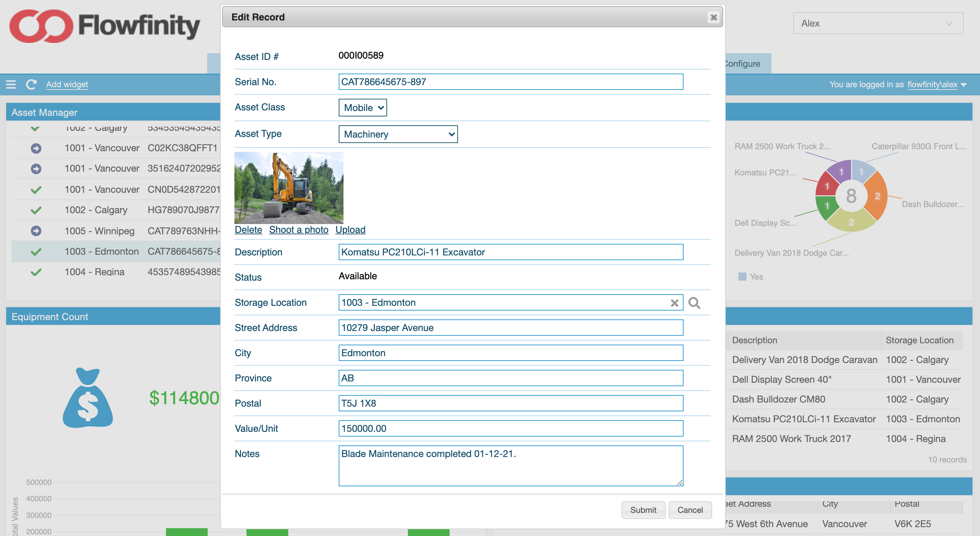
Task: Click the Shoot a photo link
Action: (x=298, y=230)
